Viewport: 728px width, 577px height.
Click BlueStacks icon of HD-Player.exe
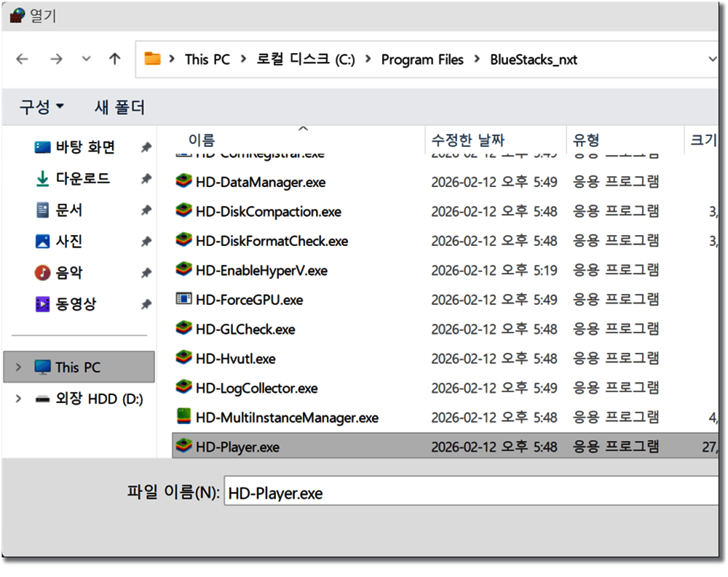(184, 445)
